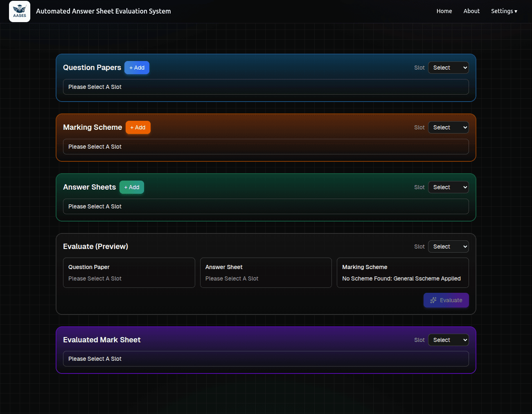
Task: Go to the About page
Action: click(471, 11)
